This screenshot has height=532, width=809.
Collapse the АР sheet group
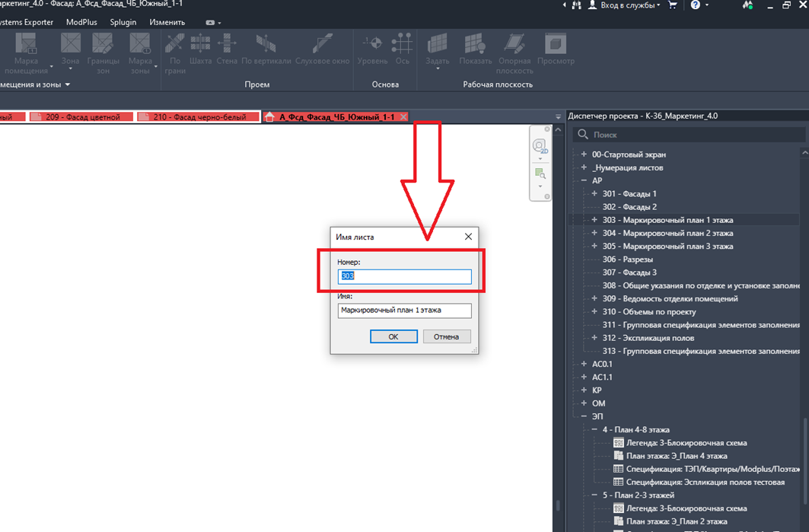click(584, 180)
